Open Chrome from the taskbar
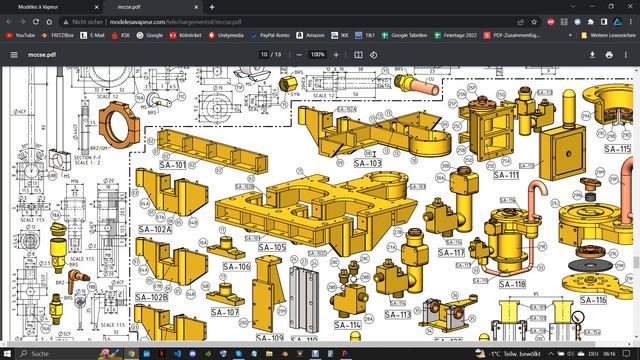Image resolution: width=640 pixels, height=360 pixels. [131, 353]
